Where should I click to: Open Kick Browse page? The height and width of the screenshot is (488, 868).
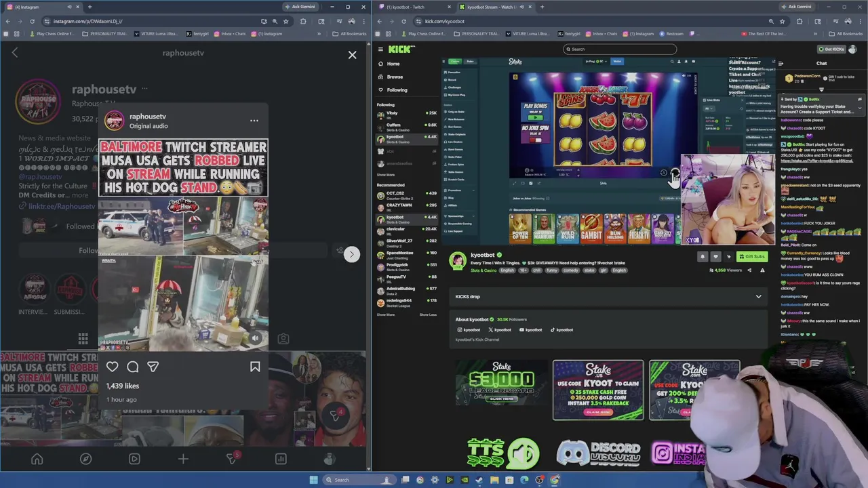point(395,77)
